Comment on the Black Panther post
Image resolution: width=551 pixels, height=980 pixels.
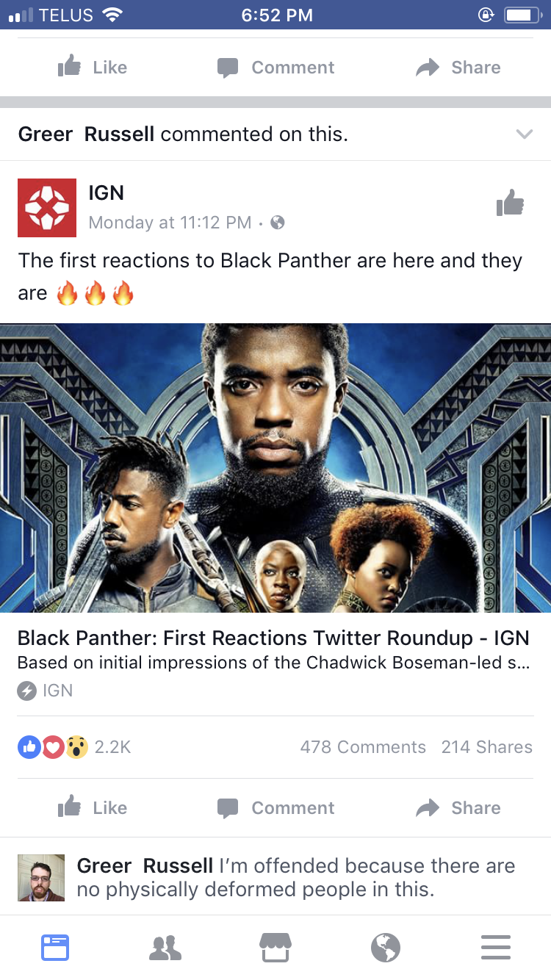click(x=276, y=808)
